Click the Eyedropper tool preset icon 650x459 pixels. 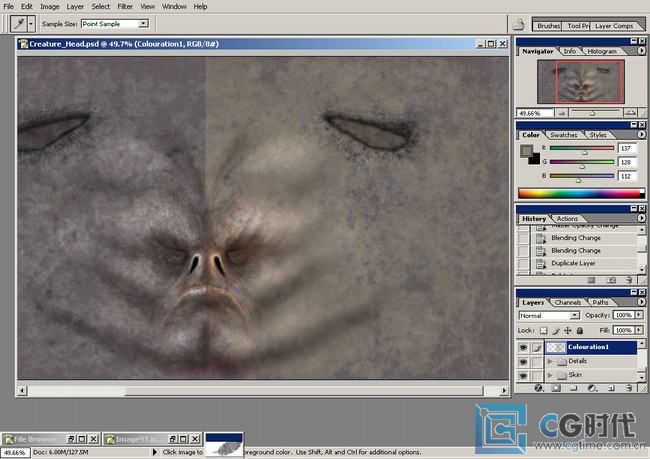19,24
